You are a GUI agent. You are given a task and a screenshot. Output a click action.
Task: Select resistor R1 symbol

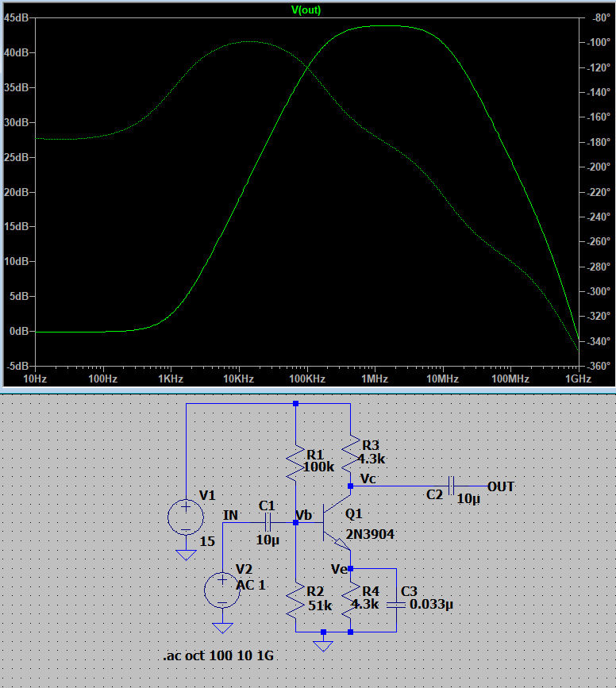(295, 460)
